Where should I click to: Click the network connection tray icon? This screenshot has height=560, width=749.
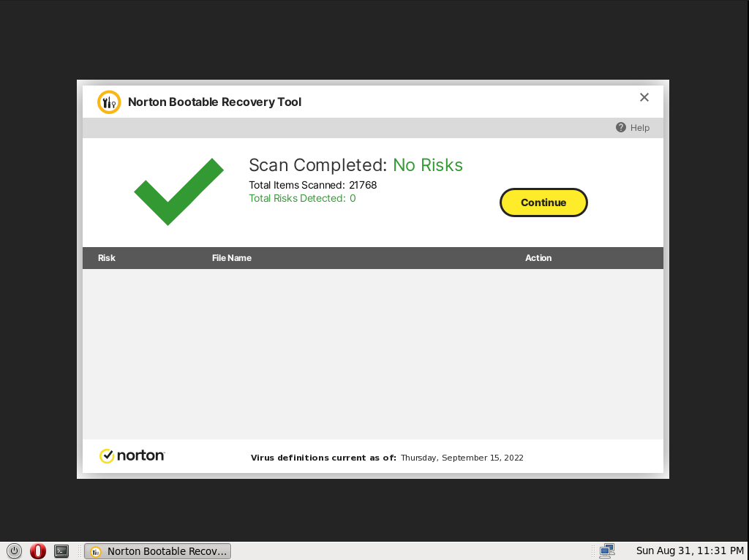click(606, 551)
